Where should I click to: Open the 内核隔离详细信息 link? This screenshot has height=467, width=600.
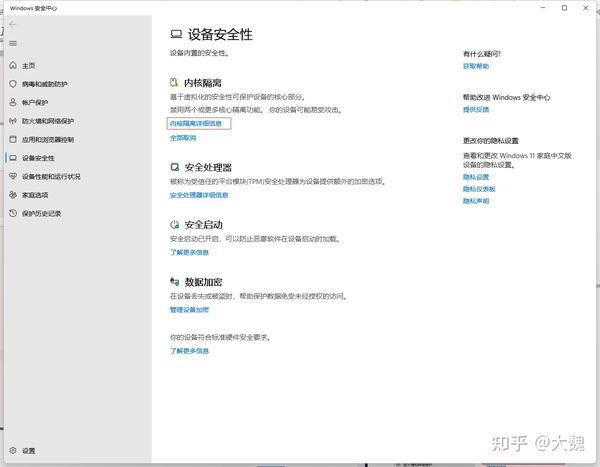coord(196,123)
